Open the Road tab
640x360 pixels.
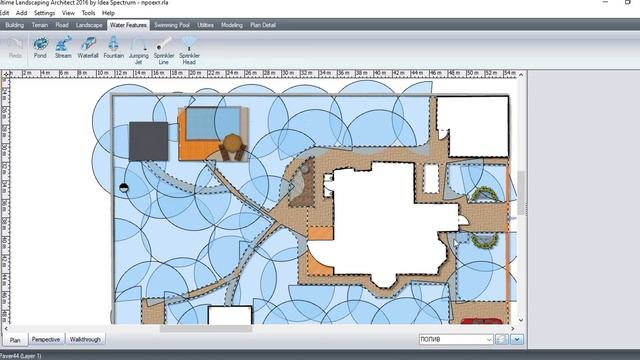[x=62, y=25]
